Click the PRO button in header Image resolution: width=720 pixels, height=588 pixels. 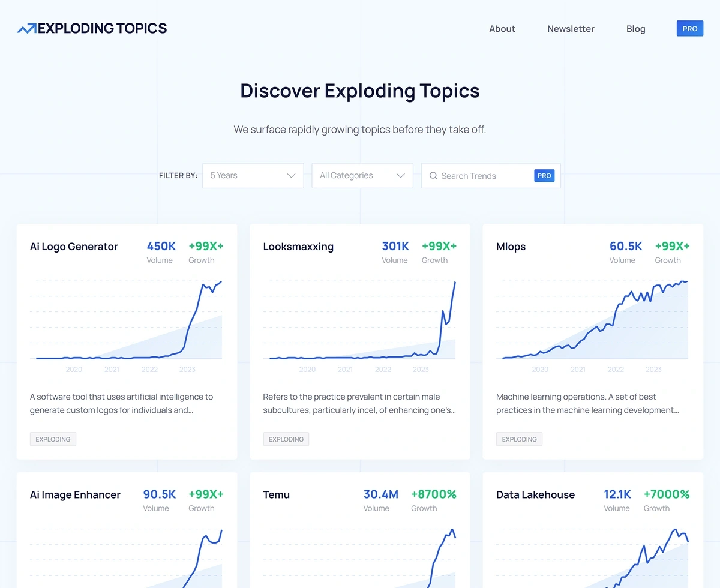coord(690,28)
